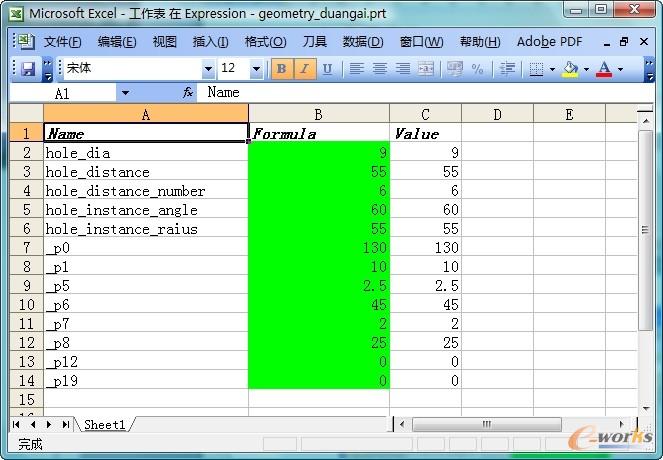Toggle Bold formatting
The image size is (663, 460).
281,69
